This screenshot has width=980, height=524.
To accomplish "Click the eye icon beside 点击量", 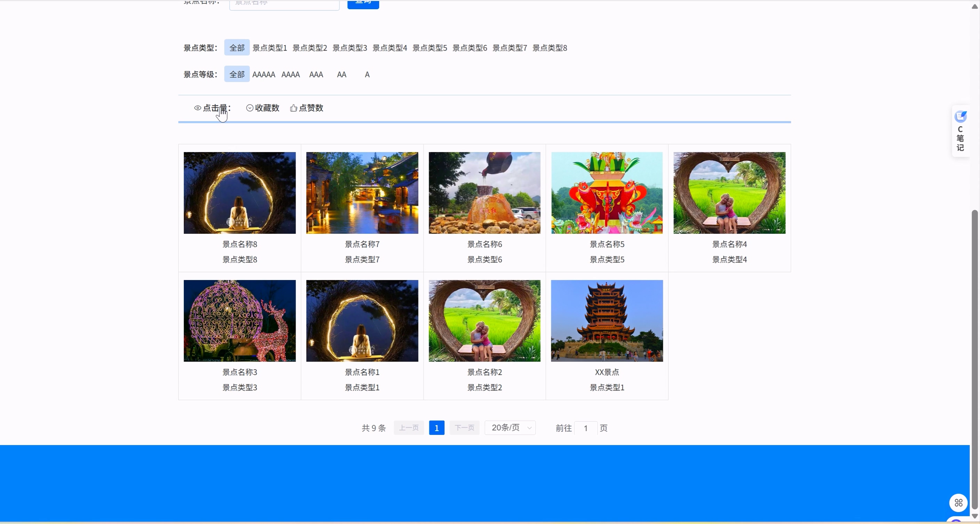I will point(197,108).
